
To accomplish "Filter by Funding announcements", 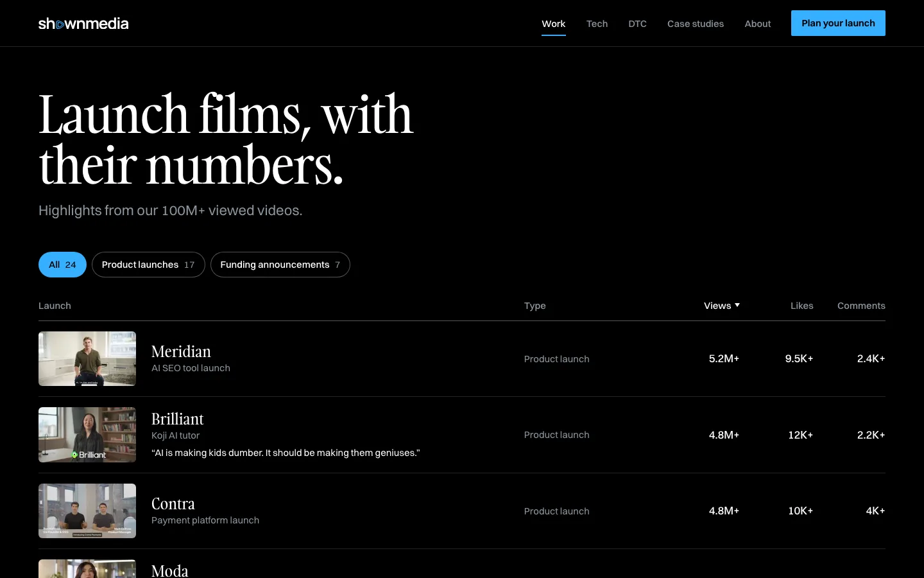I will (280, 265).
